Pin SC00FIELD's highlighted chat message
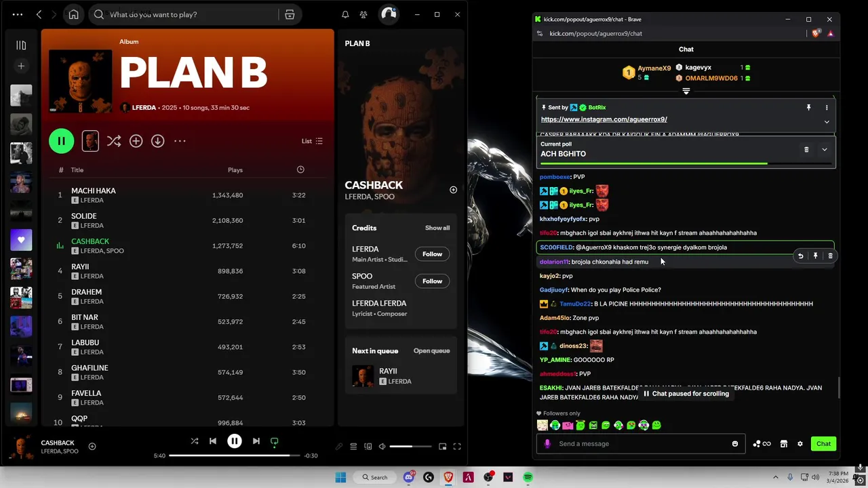 [x=815, y=256]
